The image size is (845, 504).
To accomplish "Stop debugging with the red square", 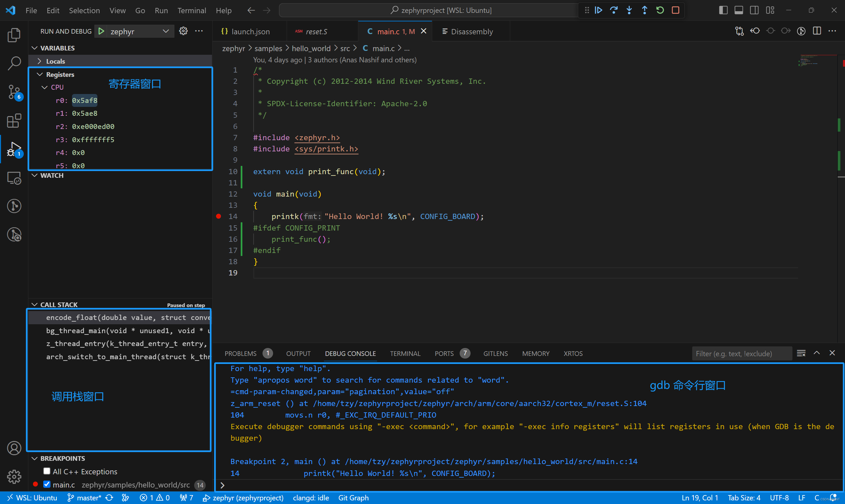I will click(676, 10).
